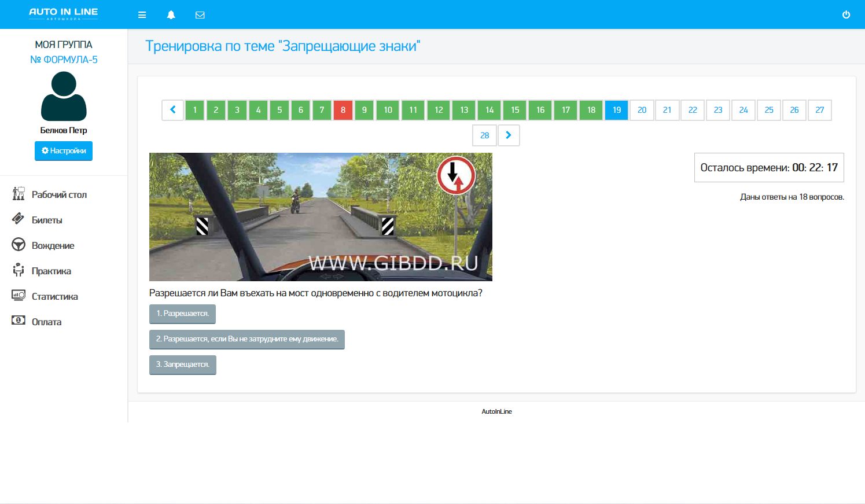Screen dimensions: 865x504
Task: Click the remaining time counter box
Action: click(769, 168)
